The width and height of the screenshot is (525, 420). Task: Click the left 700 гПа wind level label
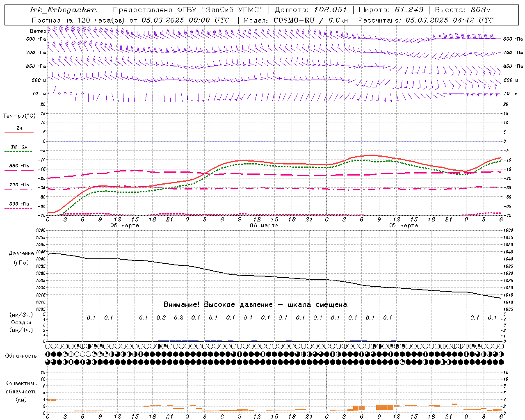coord(36,52)
